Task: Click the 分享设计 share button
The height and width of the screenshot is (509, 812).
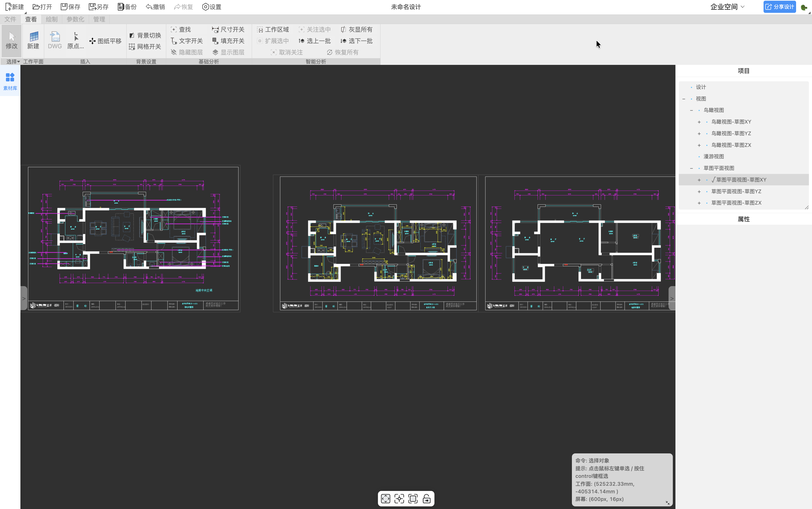Action: pos(780,7)
